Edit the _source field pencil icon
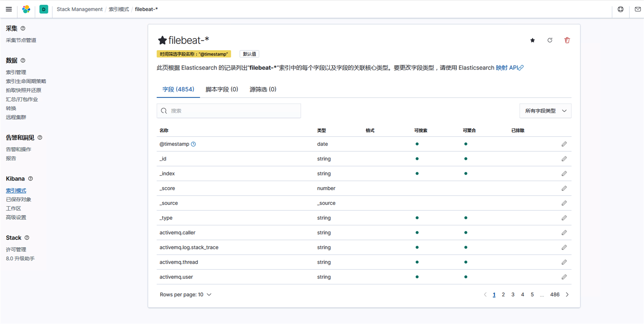644x324 pixels. pos(564,203)
